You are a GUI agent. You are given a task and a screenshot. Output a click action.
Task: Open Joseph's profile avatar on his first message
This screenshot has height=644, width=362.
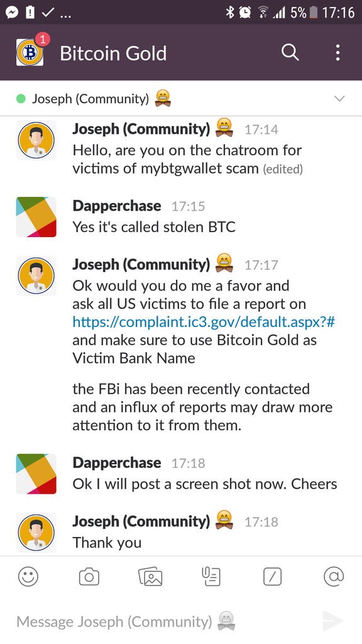(x=36, y=140)
